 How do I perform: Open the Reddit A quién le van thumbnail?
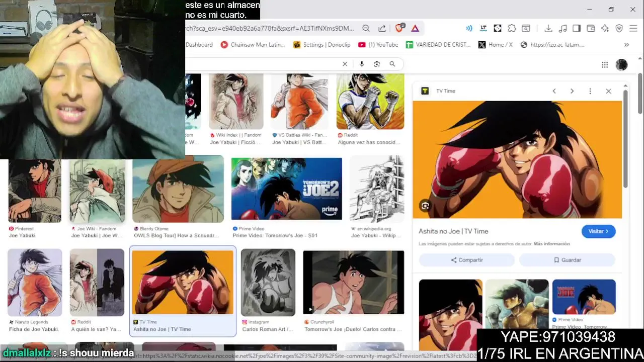(x=97, y=283)
